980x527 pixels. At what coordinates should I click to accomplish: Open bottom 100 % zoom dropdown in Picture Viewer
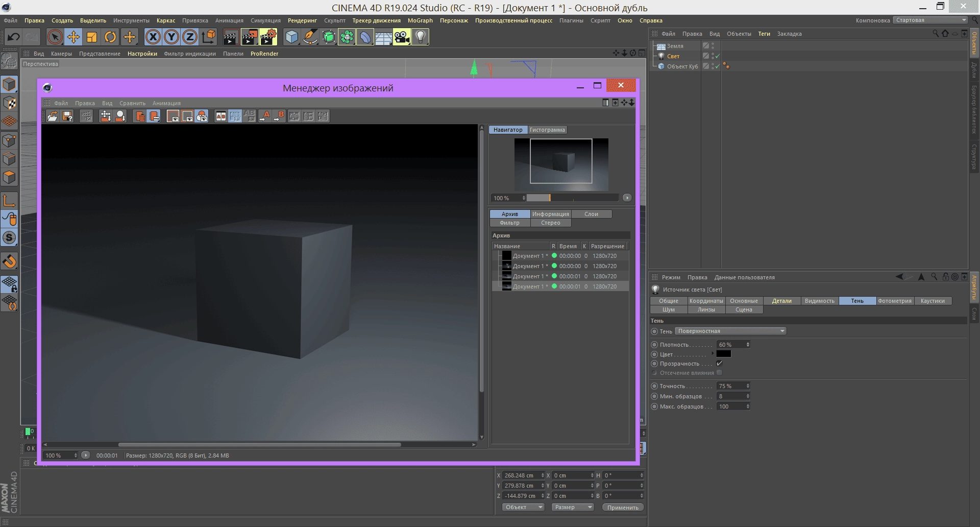tap(61, 455)
